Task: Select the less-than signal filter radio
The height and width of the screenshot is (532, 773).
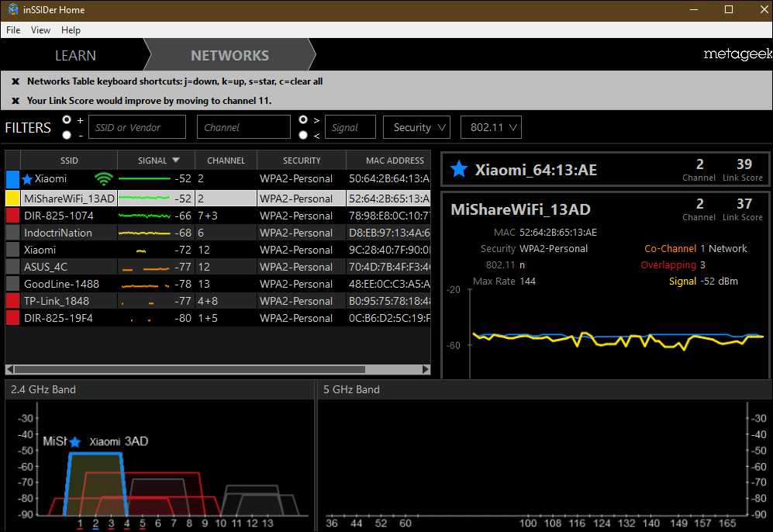Action: 303,135
